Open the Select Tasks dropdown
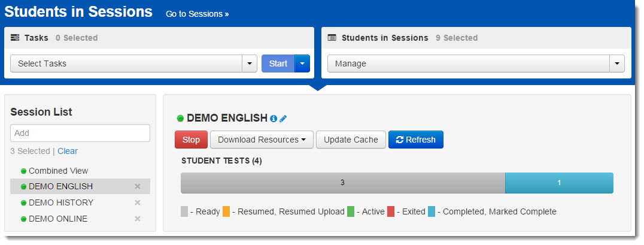 (x=133, y=63)
